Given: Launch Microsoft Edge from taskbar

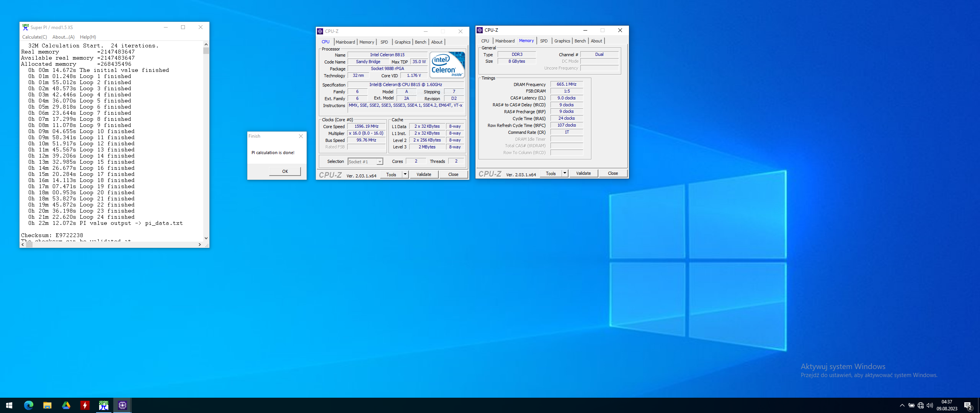Looking at the screenshot, I should pyautogui.click(x=28, y=405).
